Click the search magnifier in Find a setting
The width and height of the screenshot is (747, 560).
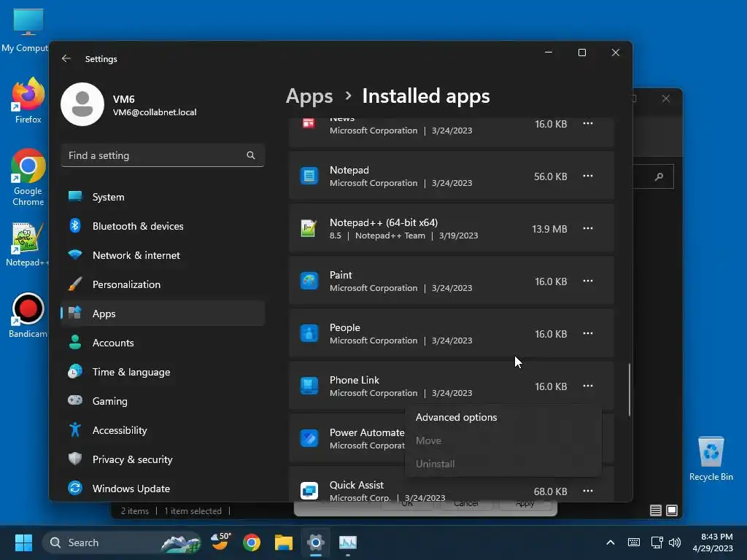coord(251,155)
